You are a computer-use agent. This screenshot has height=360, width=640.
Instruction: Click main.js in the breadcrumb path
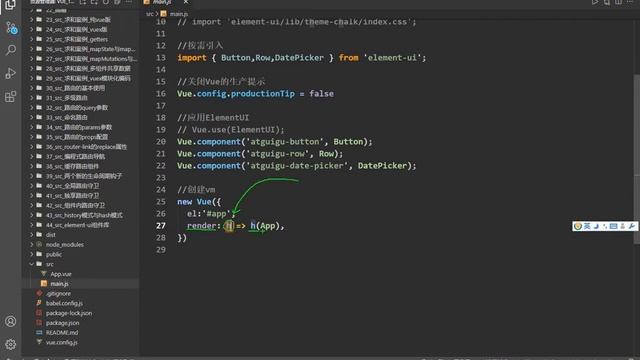point(179,14)
